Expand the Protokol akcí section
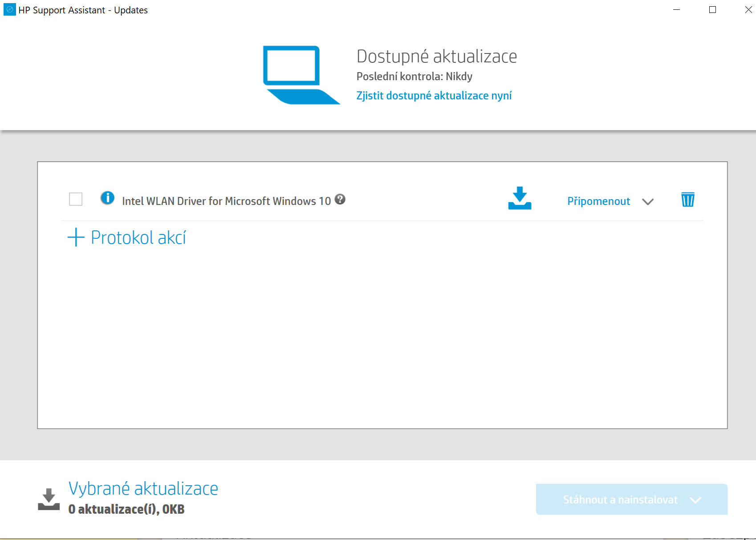The width and height of the screenshot is (756, 540). [x=138, y=237]
